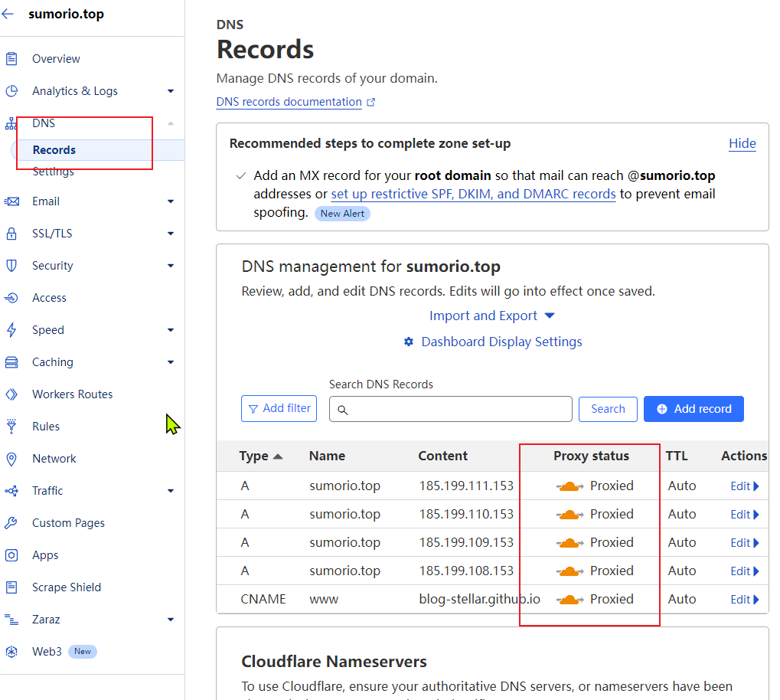
Task: Focus the Search DNS Records field
Action: coord(451,409)
